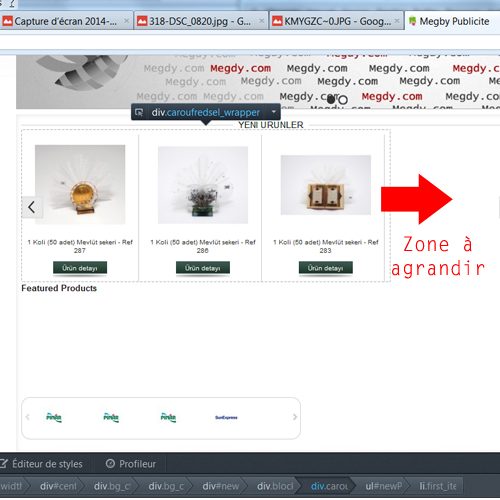Select li.first_ite breadcrumb node

click(x=438, y=486)
